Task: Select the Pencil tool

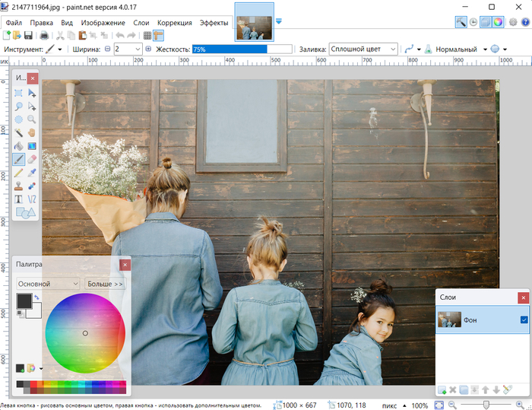Action: click(x=19, y=172)
